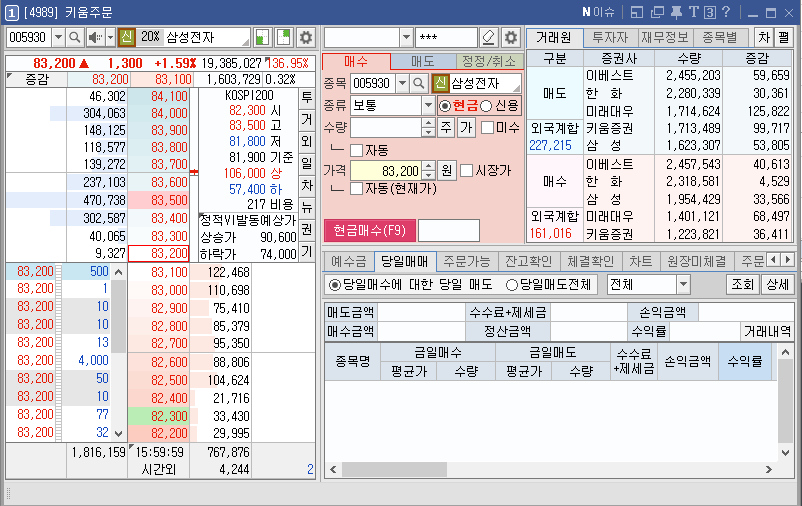Click the 일 side button

point(307,163)
